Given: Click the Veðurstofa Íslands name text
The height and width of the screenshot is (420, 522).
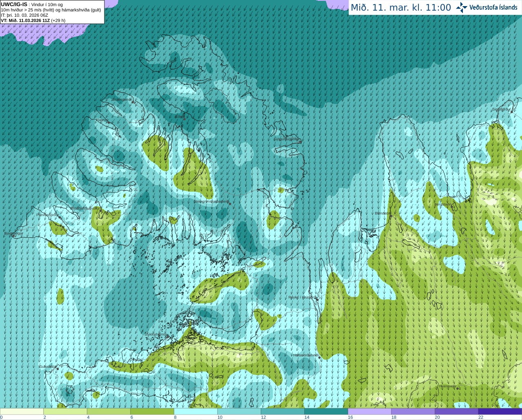Looking at the screenshot, I should 493,7.
